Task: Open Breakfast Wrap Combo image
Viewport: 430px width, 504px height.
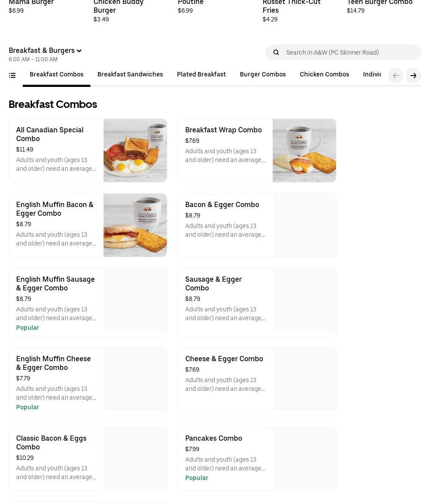Action: pyautogui.click(x=304, y=150)
